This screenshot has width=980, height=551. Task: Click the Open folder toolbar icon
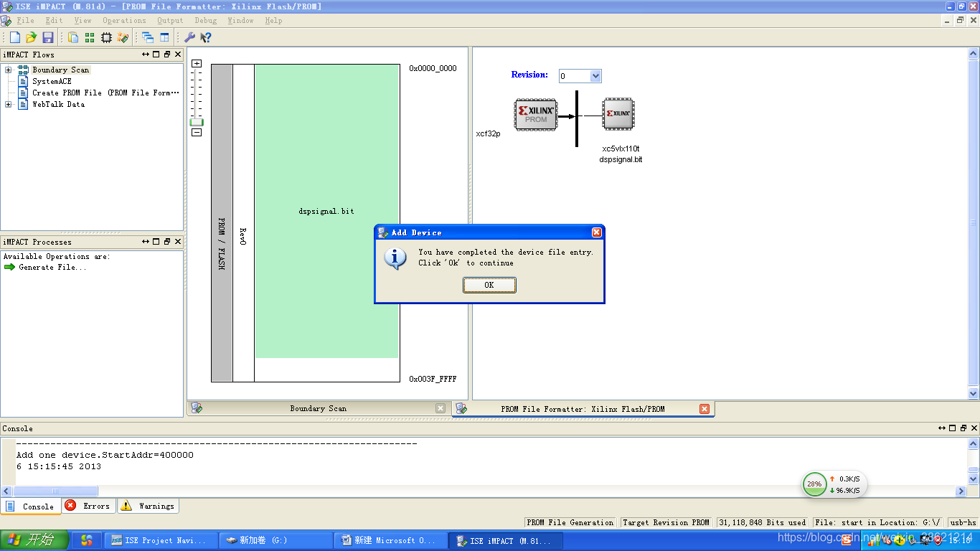tap(31, 37)
